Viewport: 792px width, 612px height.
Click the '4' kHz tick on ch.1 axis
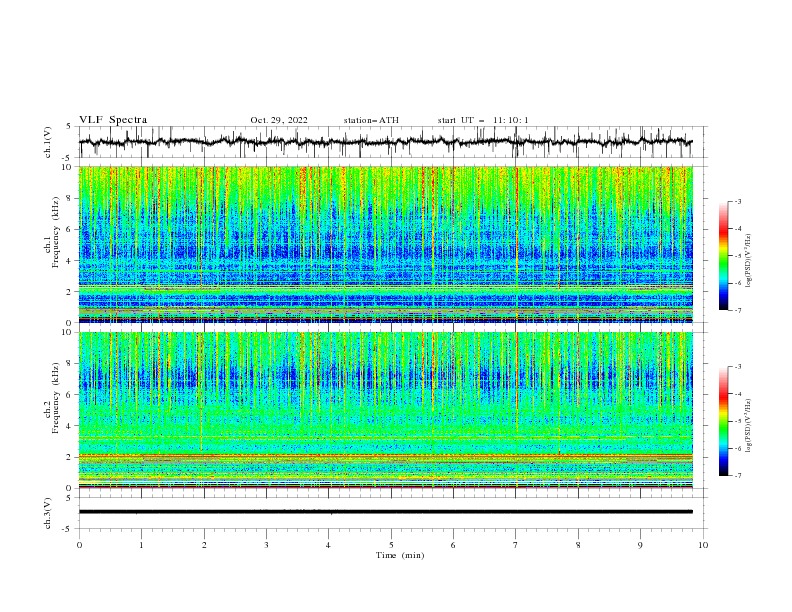[x=70, y=261]
